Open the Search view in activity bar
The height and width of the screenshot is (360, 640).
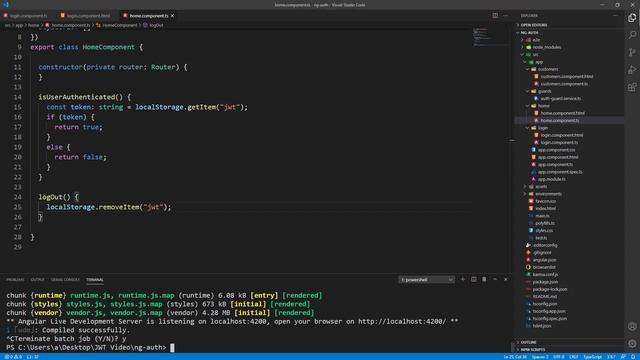632,35
